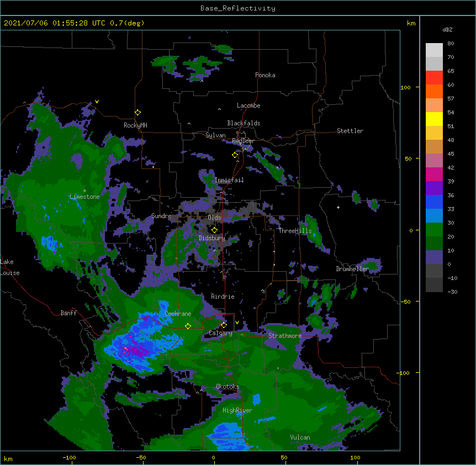Click the Airdrie city label
Screen dimensions: 476x465
223,297
